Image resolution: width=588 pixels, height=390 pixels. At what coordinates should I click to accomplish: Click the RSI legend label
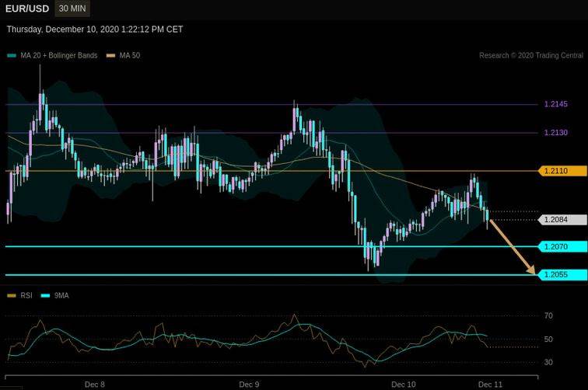click(x=26, y=295)
